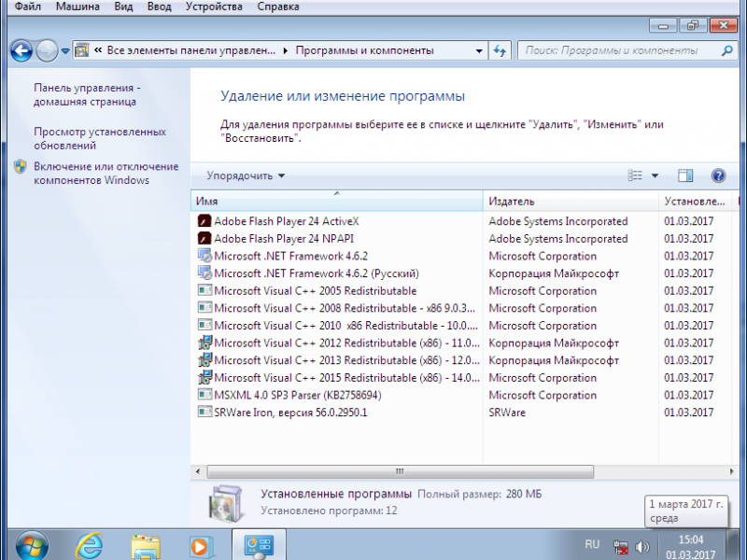747x560 pixels.
Task: Open the 'Ввод' menu
Action: 159,7
